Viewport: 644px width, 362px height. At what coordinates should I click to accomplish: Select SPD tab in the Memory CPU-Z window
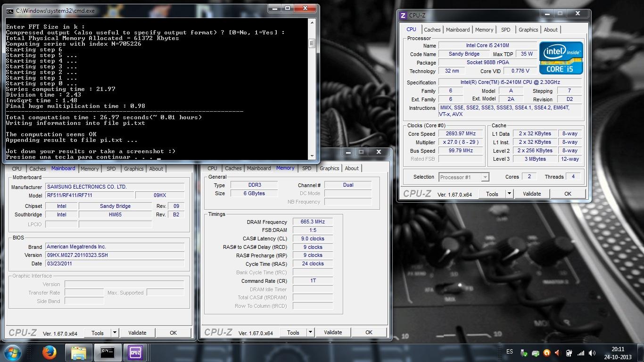(x=307, y=168)
